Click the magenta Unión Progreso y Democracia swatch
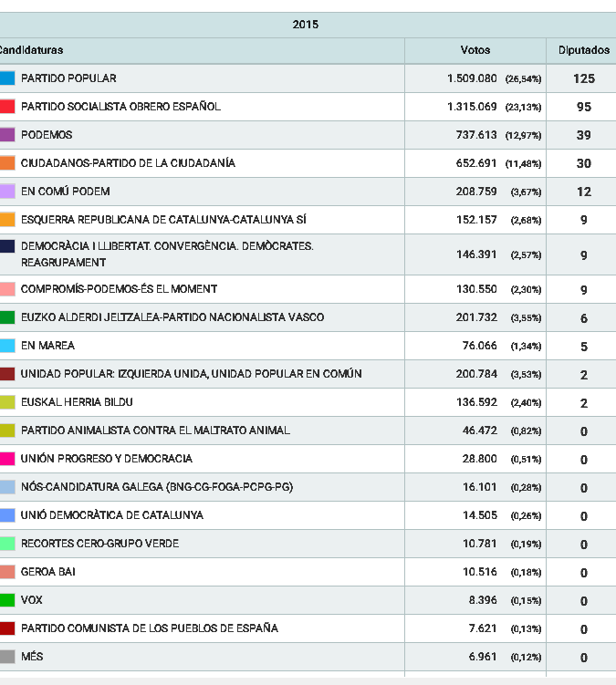This screenshot has height=685, width=616. [7, 459]
